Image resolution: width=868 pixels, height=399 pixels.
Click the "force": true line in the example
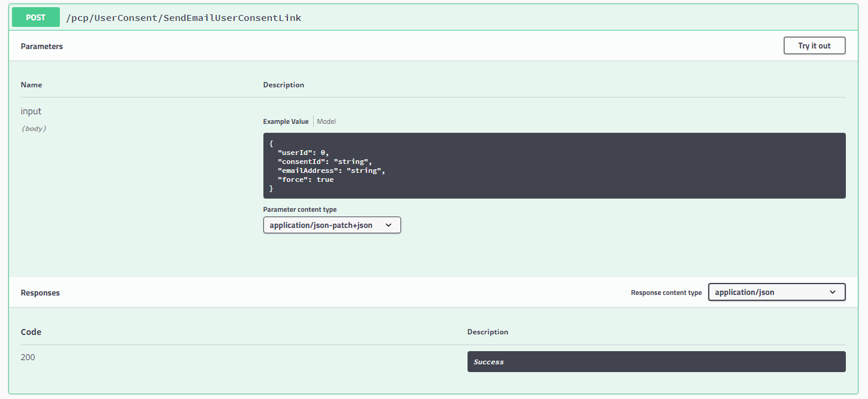point(305,179)
